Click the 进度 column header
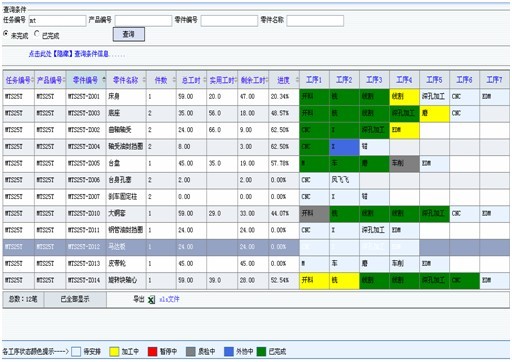The image size is (512, 362). pos(284,80)
